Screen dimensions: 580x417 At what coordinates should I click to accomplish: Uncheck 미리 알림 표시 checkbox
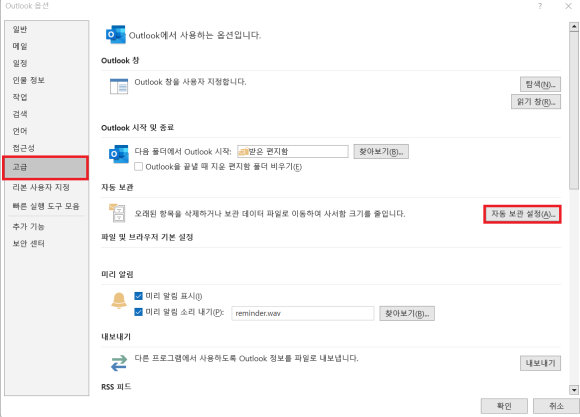click(138, 296)
